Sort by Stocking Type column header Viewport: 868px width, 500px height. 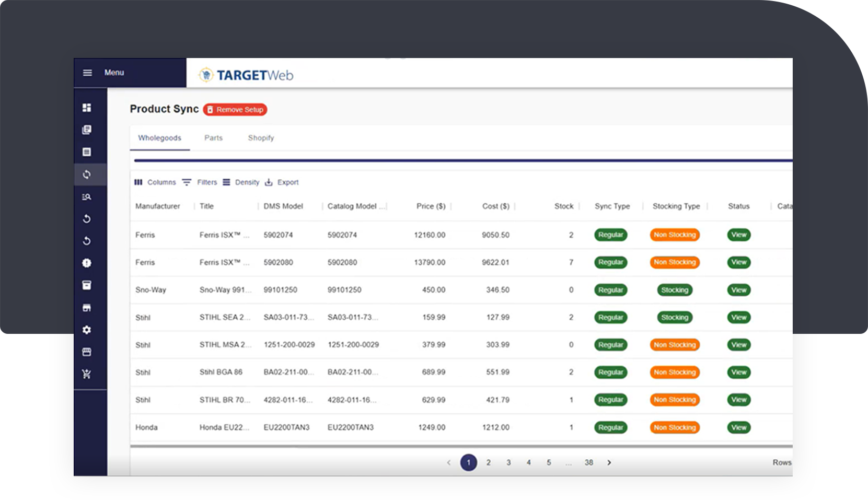(x=676, y=206)
